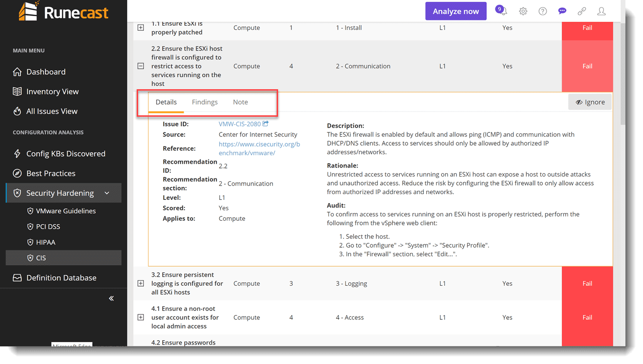This screenshot has width=643, height=364.
Task: Click the Dashboard home icon
Action: [17, 72]
